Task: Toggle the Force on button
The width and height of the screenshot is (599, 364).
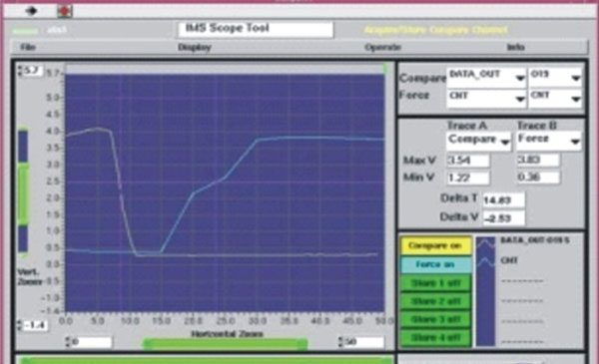Action: click(x=435, y=264)
